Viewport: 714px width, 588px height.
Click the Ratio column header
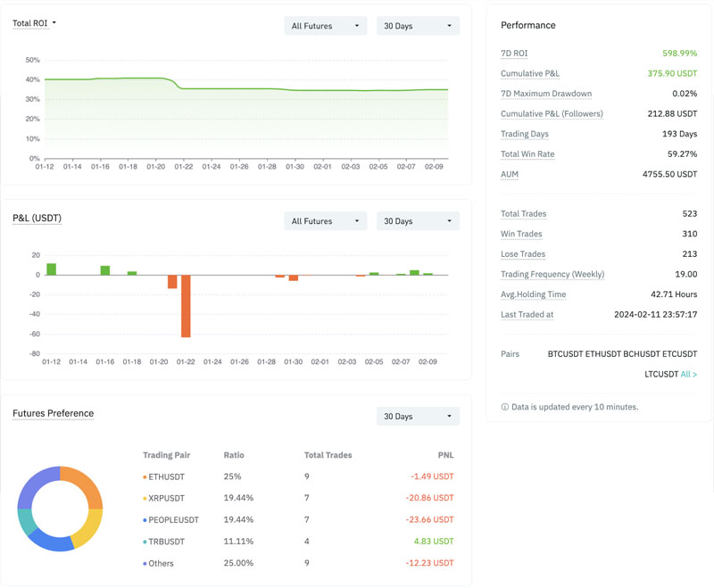pos(234,455)
